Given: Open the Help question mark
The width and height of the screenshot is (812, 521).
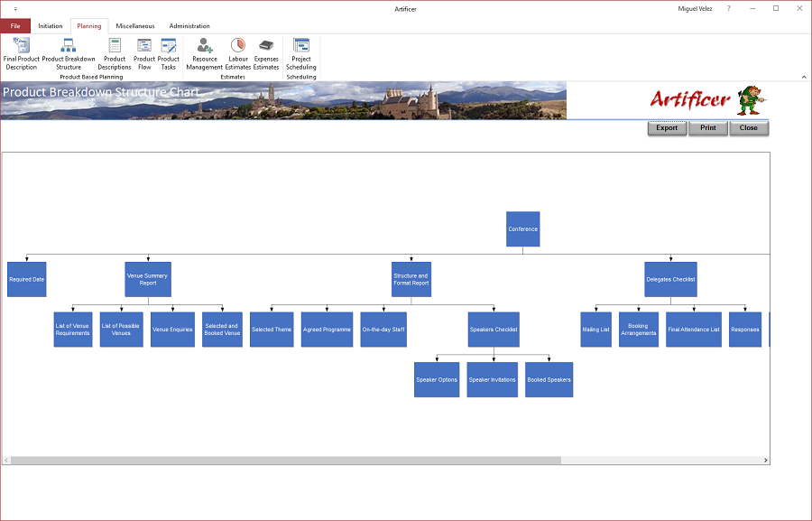Looking at the screenshot, I should 729,9.
